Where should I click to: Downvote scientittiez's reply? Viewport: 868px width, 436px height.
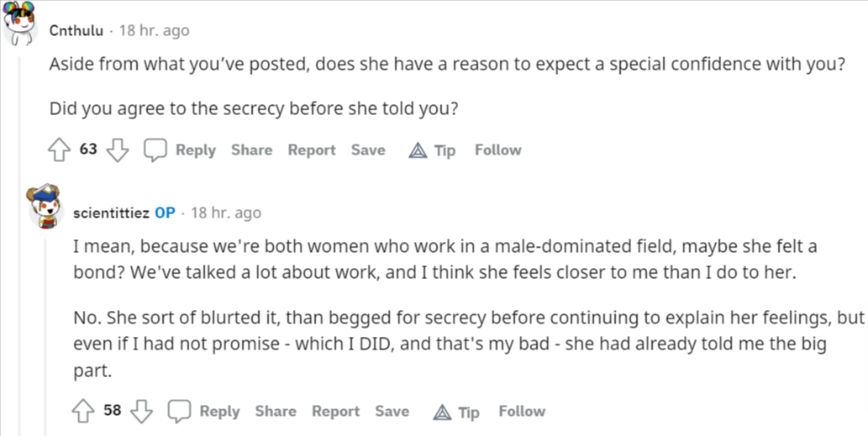[x=141, y=411]
